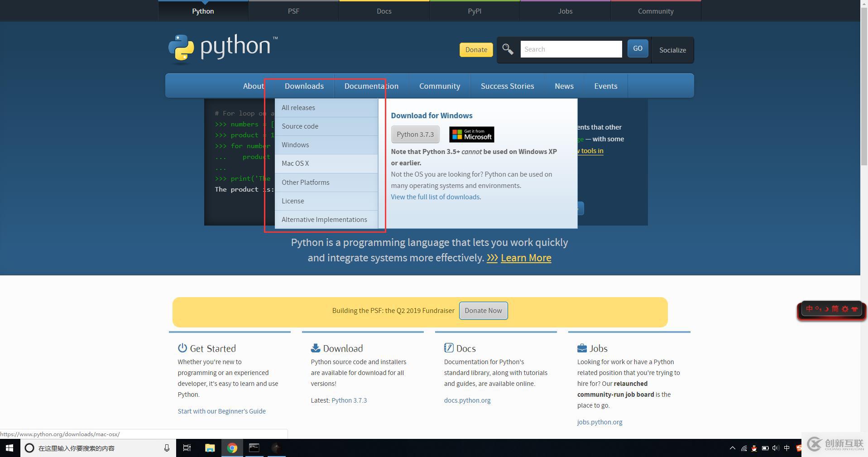Switch to the PyPI top tab
This screenshot has width=868, height=457.
click(x=475, y=11)
